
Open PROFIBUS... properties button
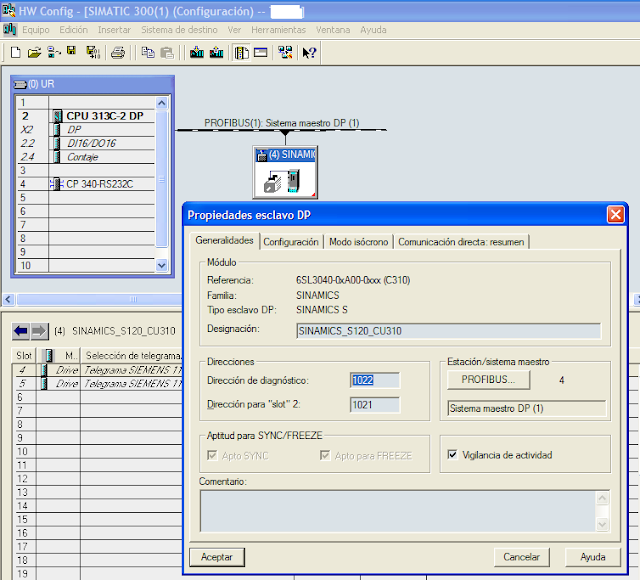[489, 380]
